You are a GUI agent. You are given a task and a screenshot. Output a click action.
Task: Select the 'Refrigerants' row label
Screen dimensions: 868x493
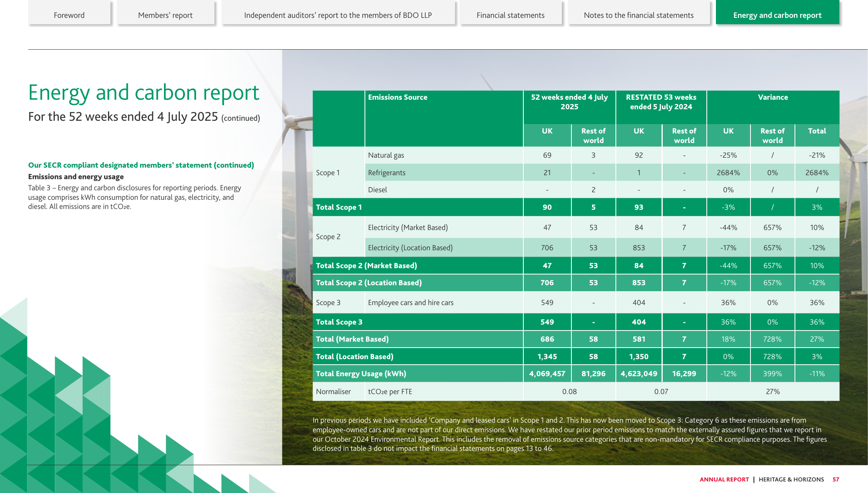tap(387, 172)
